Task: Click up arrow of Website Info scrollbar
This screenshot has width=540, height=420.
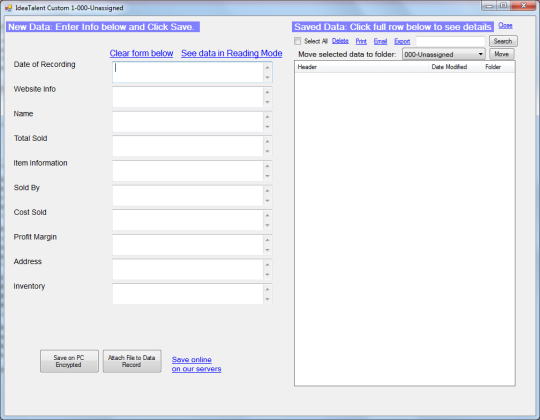Action: click(x=268, y=92)
